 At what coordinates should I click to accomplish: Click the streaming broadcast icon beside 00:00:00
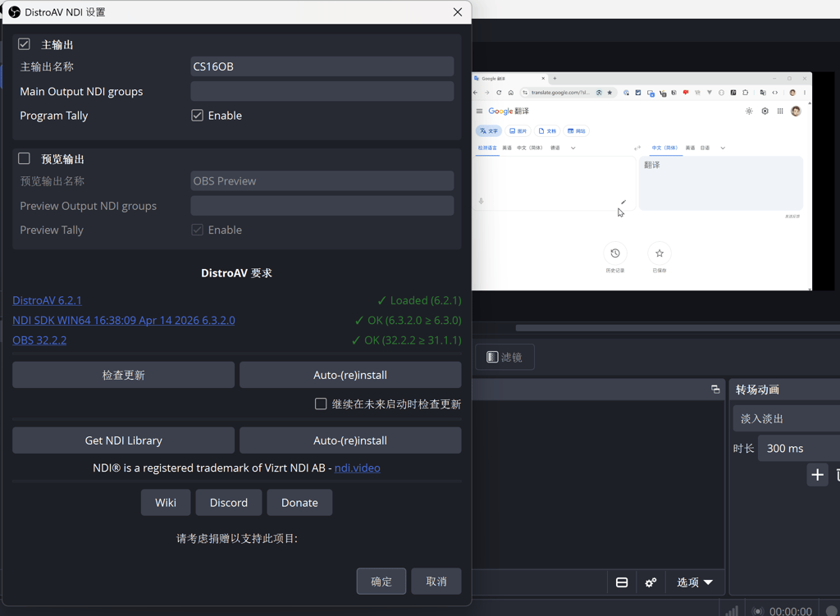point(757,611)
